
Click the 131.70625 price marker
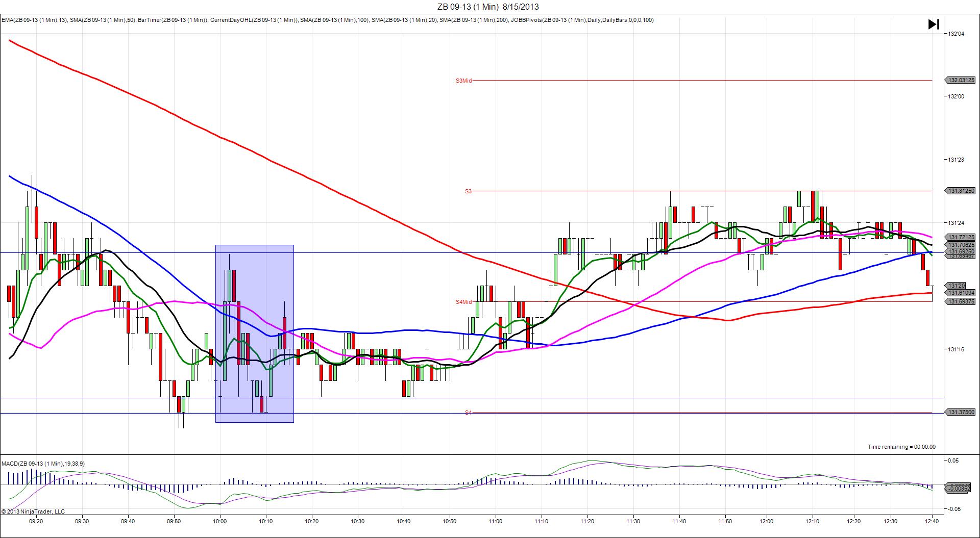[x=961, y=245]
